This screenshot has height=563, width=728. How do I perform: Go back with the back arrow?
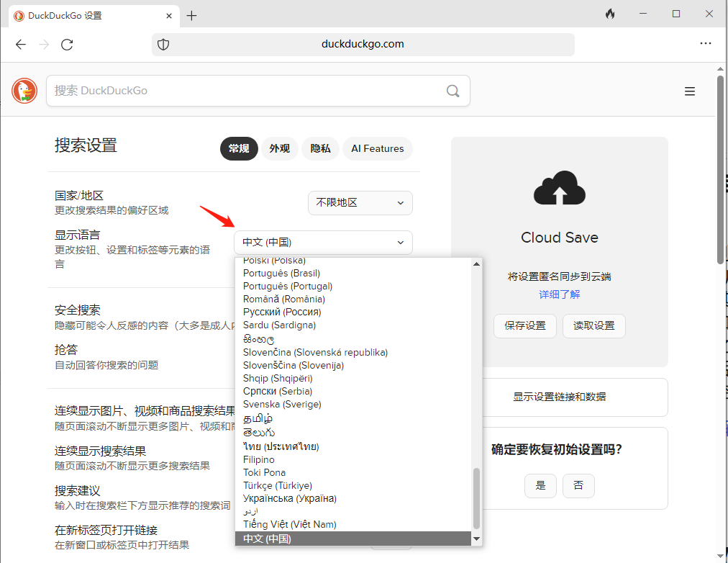coord(21,44)
